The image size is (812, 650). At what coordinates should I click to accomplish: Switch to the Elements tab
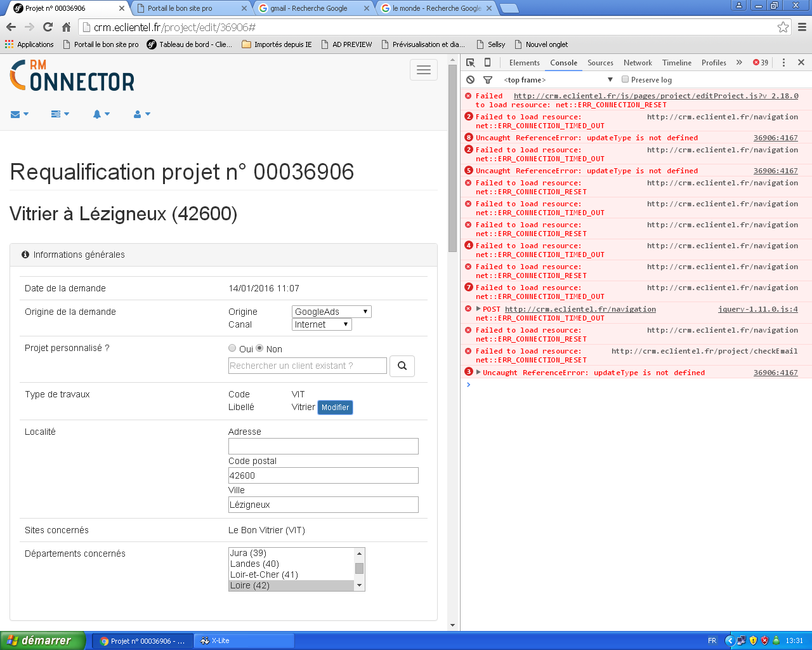point(524,62)
